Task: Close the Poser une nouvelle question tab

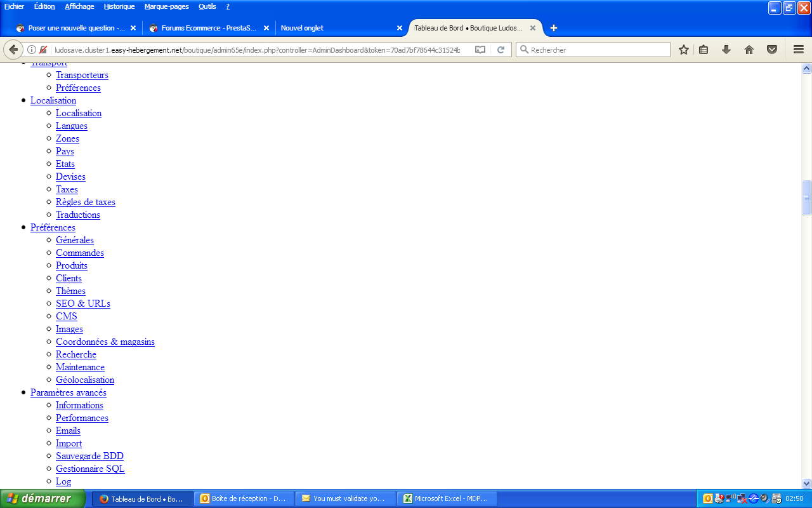Action: (133, 28)
